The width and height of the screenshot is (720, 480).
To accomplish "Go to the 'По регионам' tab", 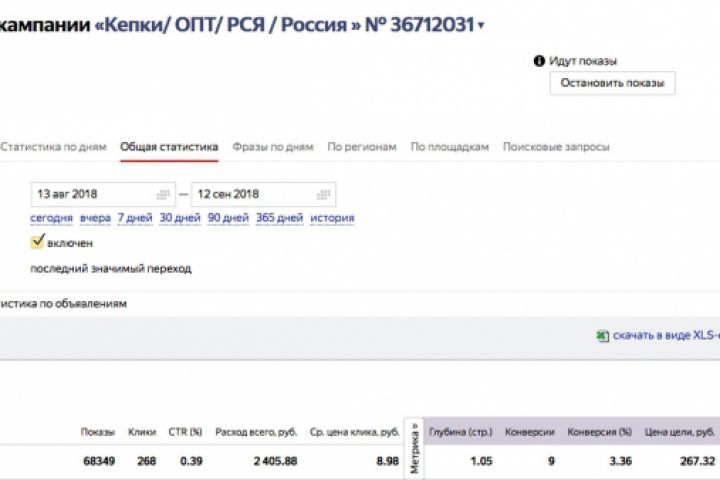I will (x=362, y=147).
